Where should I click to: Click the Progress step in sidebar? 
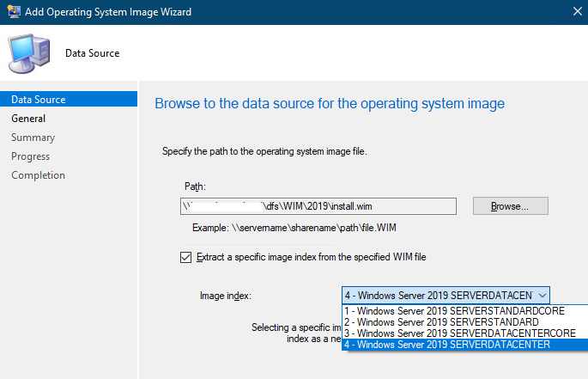tap(31, 156)
